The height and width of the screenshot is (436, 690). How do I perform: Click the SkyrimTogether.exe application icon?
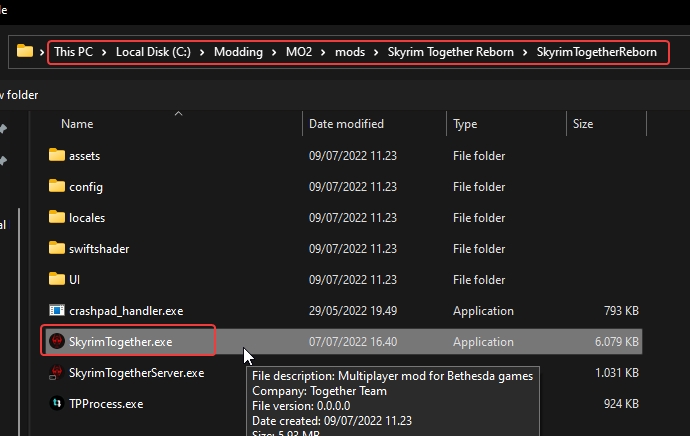(x=57, y=342)
